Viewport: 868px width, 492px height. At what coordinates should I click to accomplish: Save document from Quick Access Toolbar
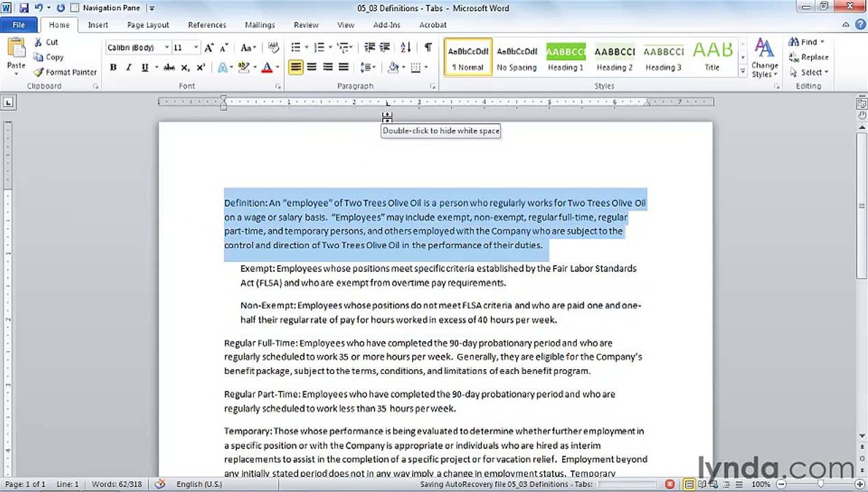[x=23, y=8]
